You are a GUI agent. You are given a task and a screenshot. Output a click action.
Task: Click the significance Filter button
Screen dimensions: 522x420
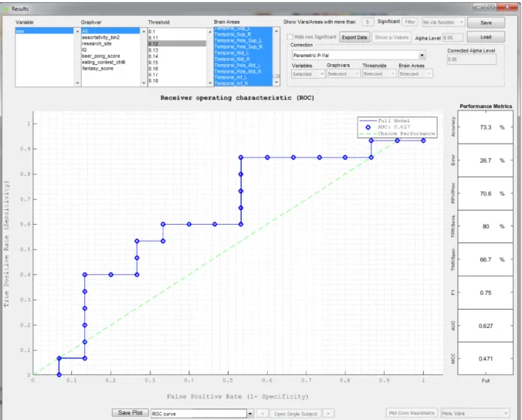(410, 22)
